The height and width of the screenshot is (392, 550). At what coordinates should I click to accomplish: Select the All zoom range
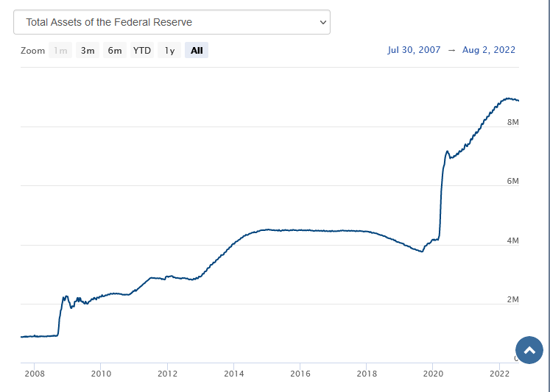click(197, 51)
